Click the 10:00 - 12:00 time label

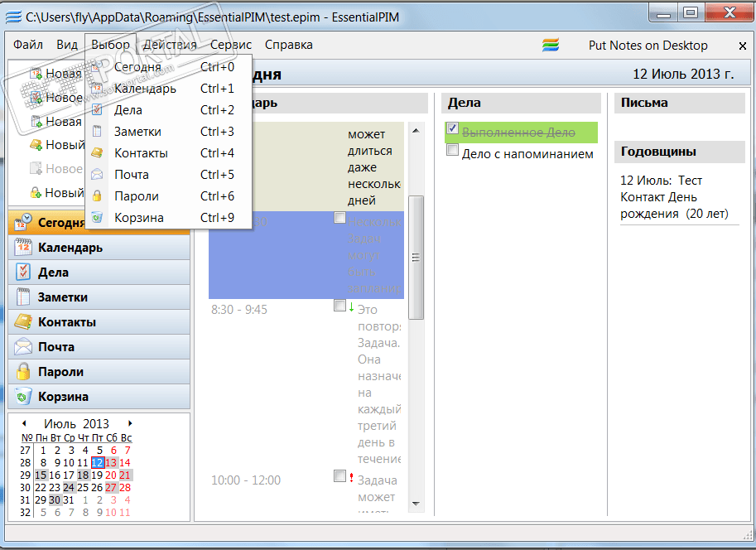(246, 480)
